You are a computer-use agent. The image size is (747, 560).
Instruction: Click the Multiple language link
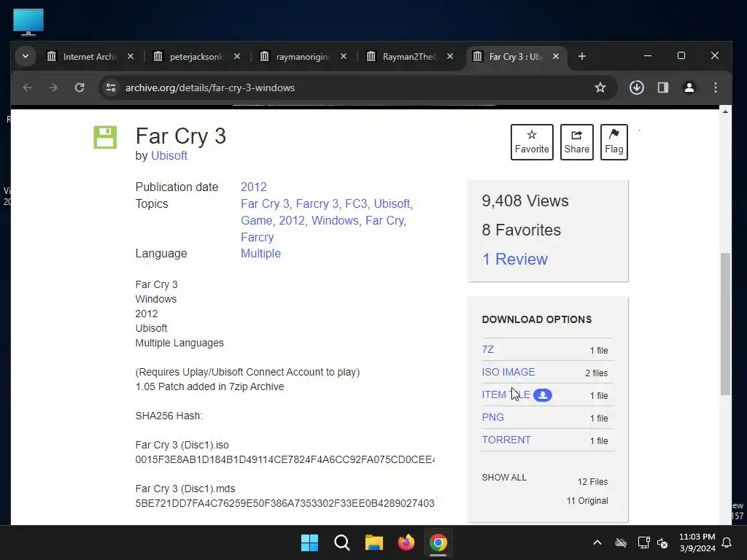260,253
